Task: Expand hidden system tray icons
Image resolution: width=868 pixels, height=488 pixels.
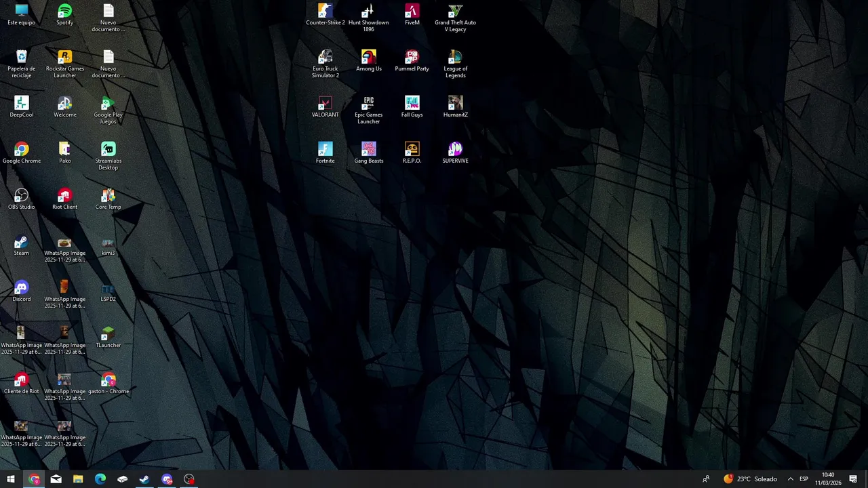Action: pyautogui.click(x=790, y=479)
